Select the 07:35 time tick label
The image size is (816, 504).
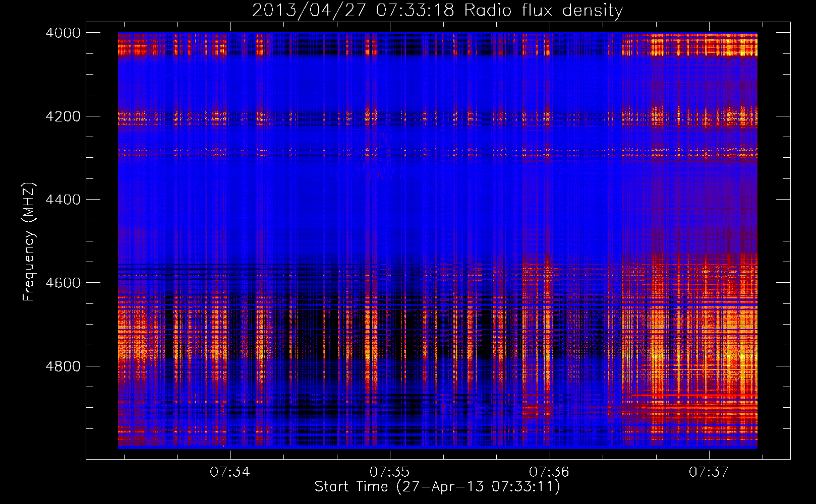click(x=389, y=472)
